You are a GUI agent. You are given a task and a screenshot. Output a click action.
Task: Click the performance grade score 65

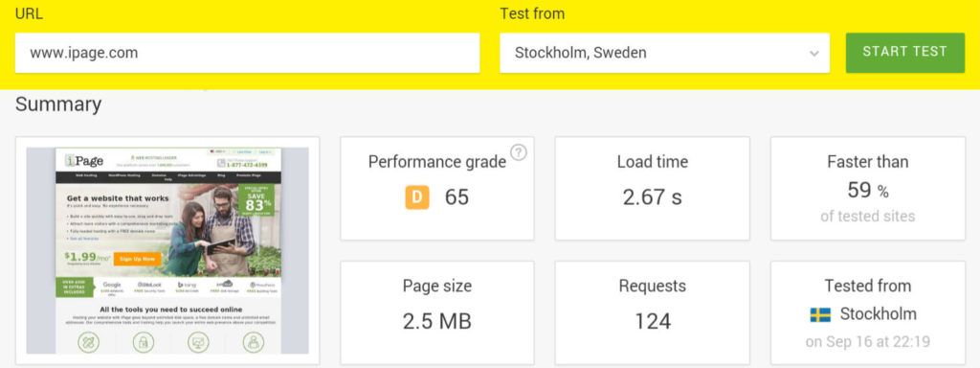click(x=457, y=197)
